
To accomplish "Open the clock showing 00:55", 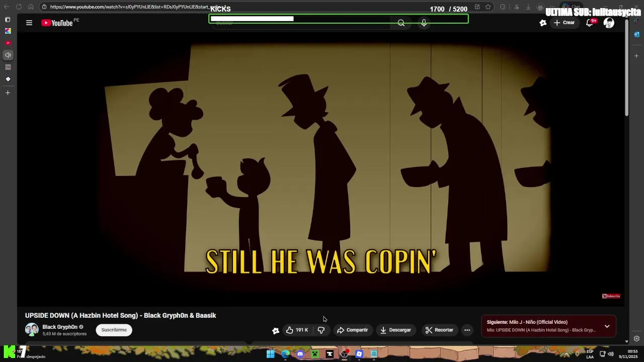I will tap(628, 354).
